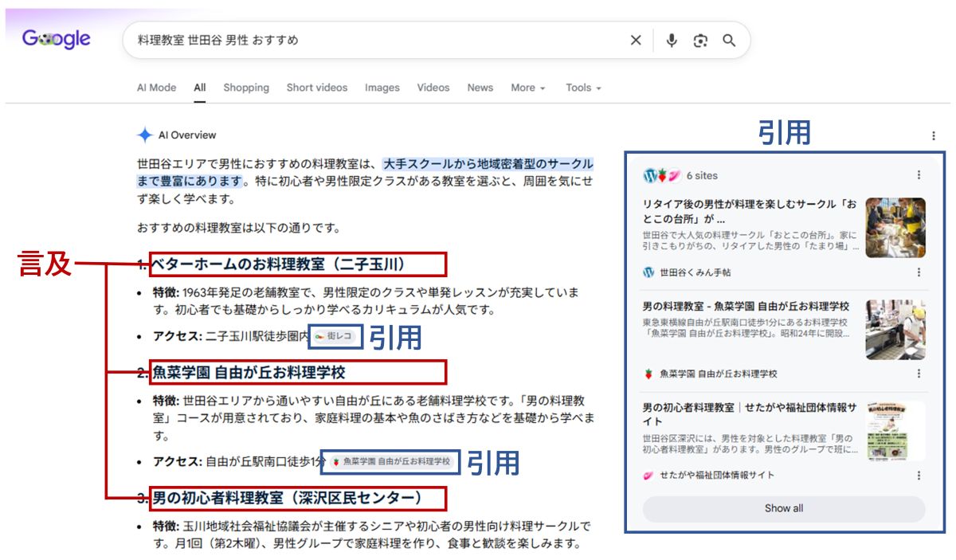Go to the News tab
The width and height of the screenshot is (956, 560).
(480, 88)
